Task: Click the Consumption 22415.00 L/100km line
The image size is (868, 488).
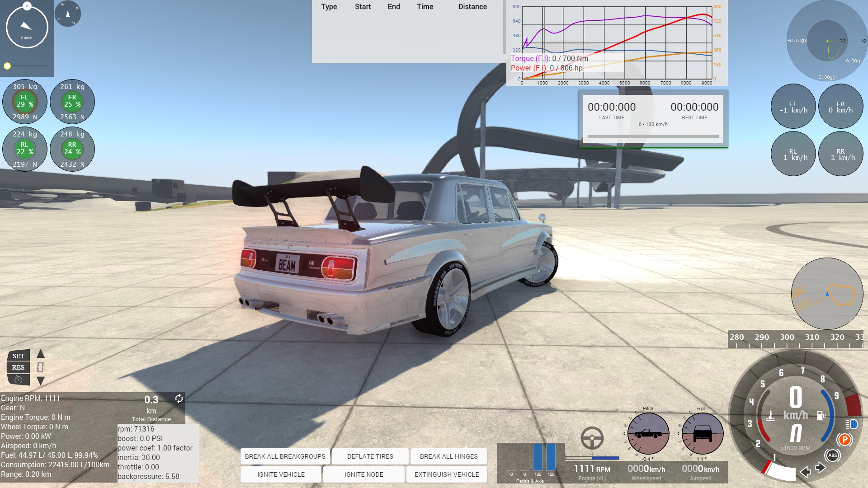Action: pyautogui.click(x=55, y=465)
